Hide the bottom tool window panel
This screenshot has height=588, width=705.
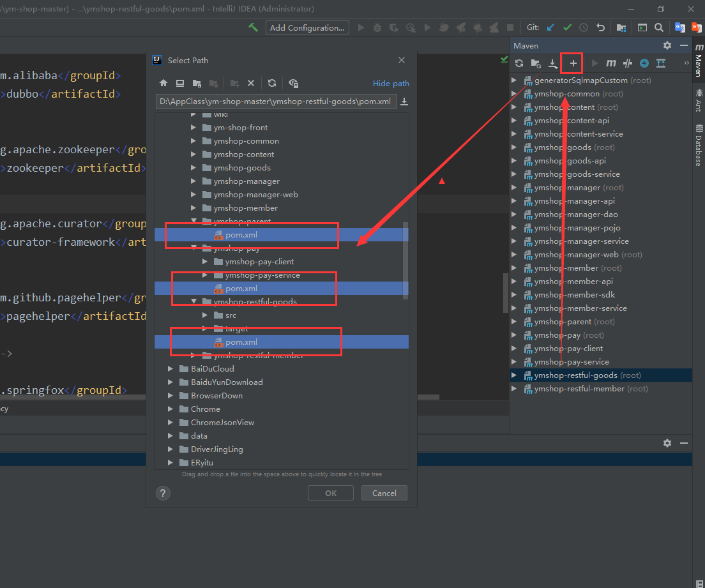[x=684, y=443]
